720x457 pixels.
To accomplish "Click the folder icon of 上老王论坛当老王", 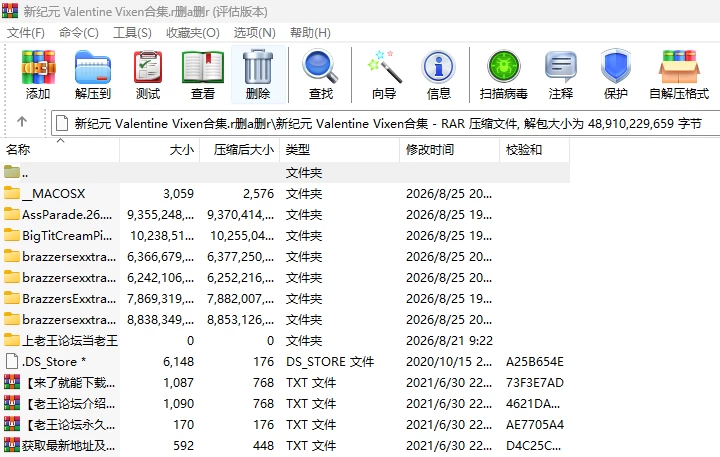I will point(12,340).
